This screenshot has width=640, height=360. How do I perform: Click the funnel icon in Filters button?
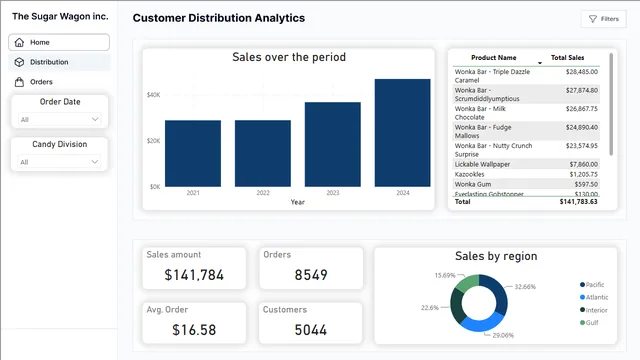coord(593,19)
